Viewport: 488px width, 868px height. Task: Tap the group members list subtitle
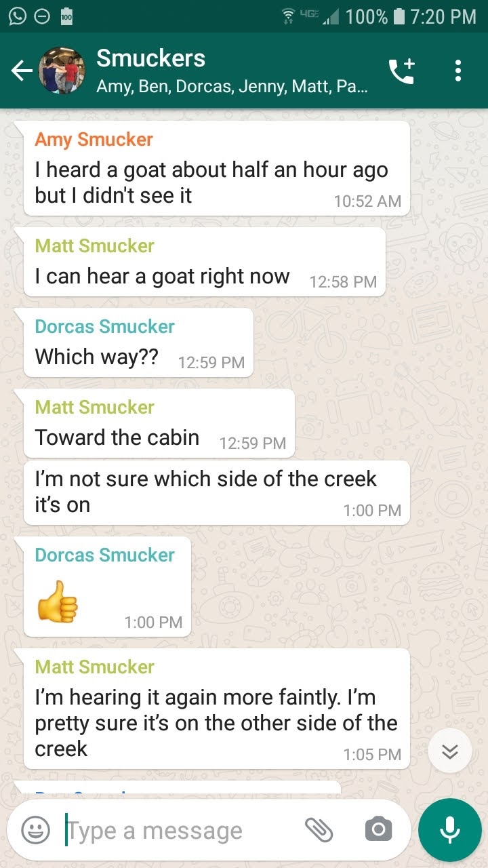[x=232, y=87]
